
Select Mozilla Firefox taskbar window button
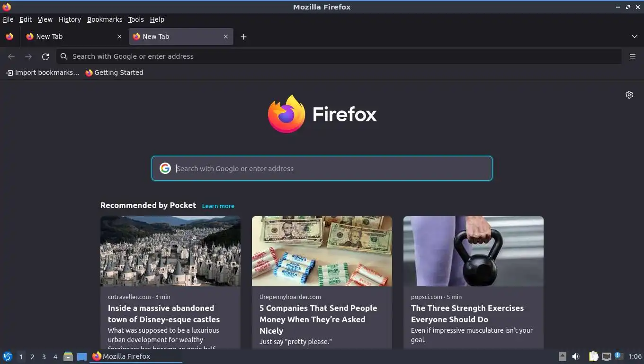pos(136,356)
